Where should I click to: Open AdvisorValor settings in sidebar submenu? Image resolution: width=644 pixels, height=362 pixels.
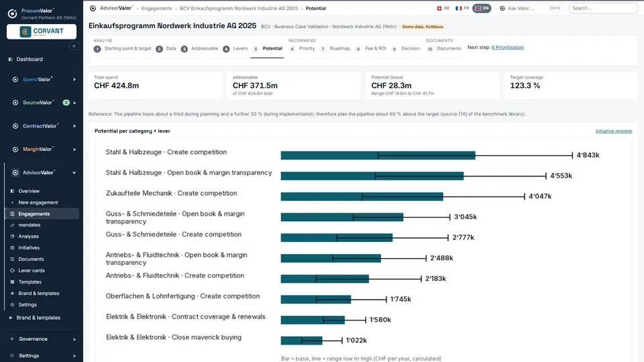pos(28,305)
